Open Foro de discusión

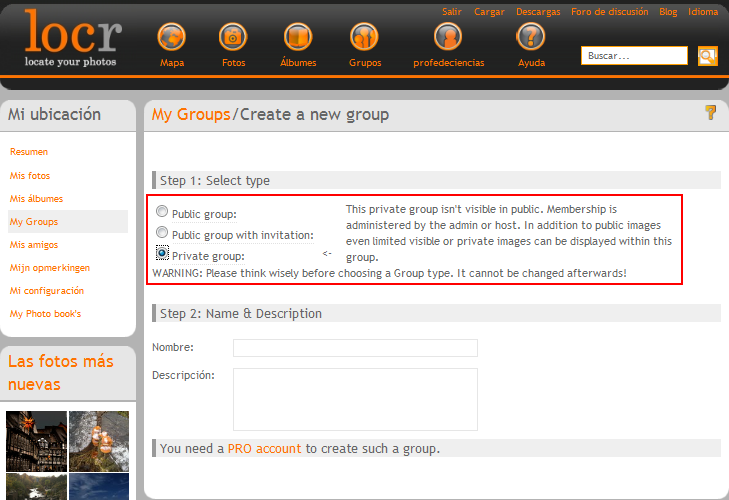point(610,12)
